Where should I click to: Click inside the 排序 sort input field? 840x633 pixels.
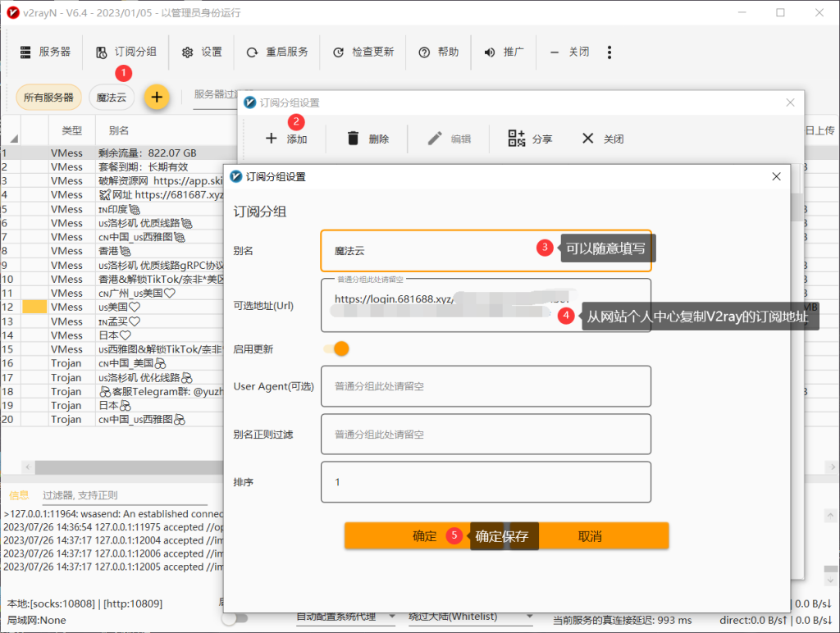point(484,482)
